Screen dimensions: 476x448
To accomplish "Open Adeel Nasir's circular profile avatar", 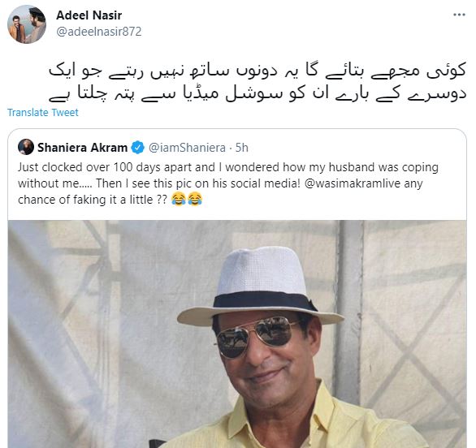I will pyautogui.click(x=27, y=24).
